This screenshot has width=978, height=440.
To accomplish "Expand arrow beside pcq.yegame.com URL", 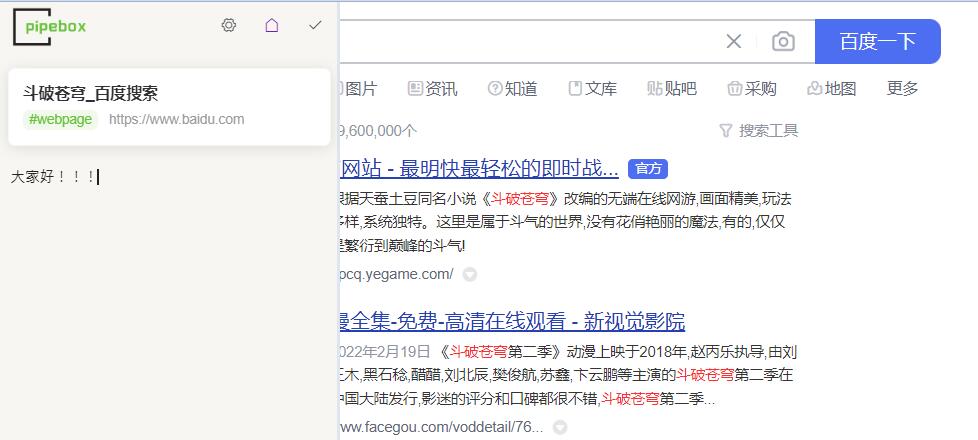I will (470, 274).
